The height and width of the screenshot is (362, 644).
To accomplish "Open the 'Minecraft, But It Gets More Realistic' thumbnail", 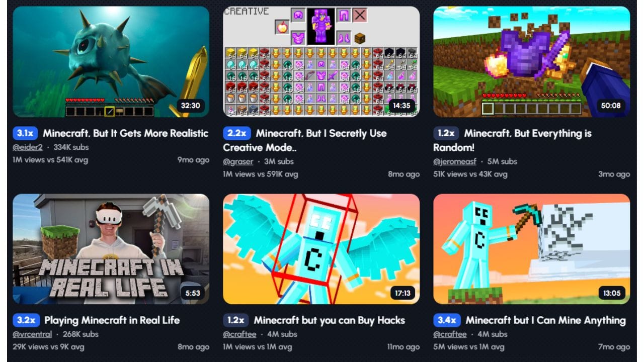I will point(111,62).
